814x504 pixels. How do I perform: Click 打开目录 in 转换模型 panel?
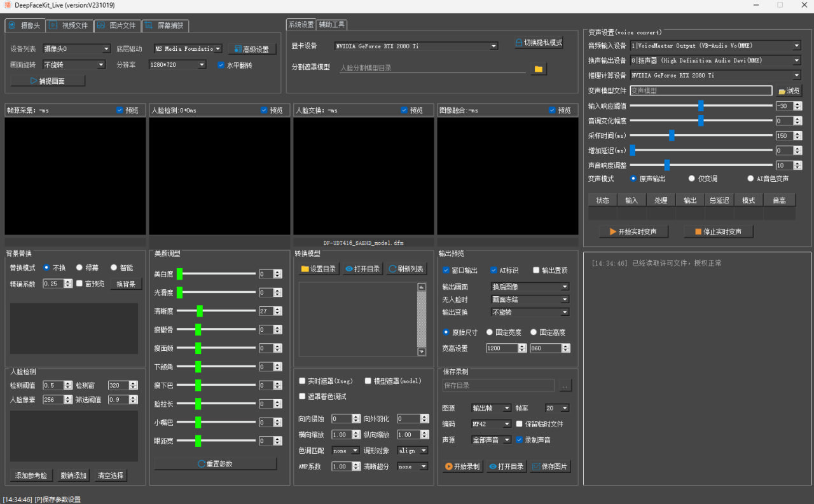363,269
